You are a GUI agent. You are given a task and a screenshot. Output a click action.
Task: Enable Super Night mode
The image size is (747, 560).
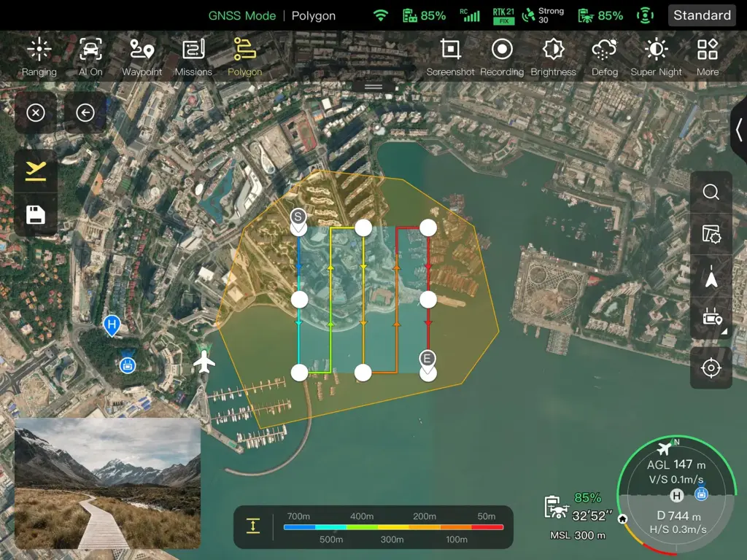656,57
